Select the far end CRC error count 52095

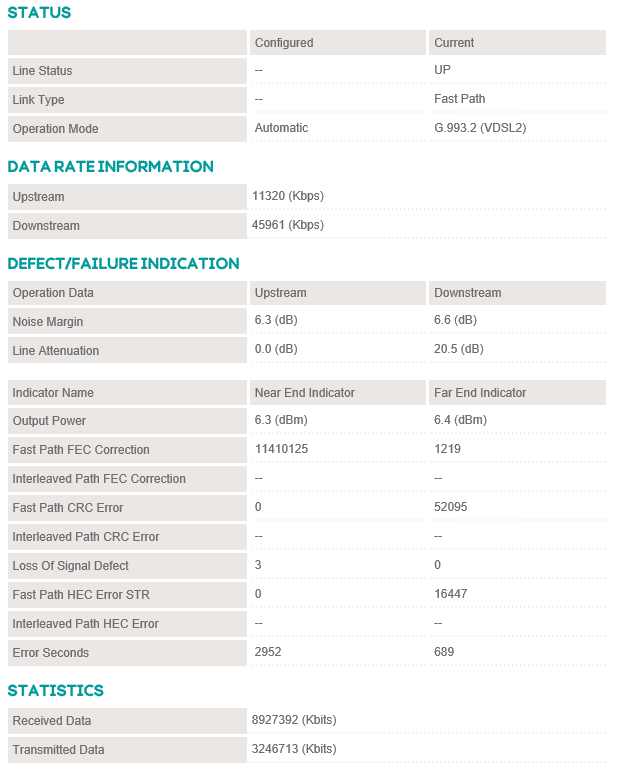tap(451, 507)
